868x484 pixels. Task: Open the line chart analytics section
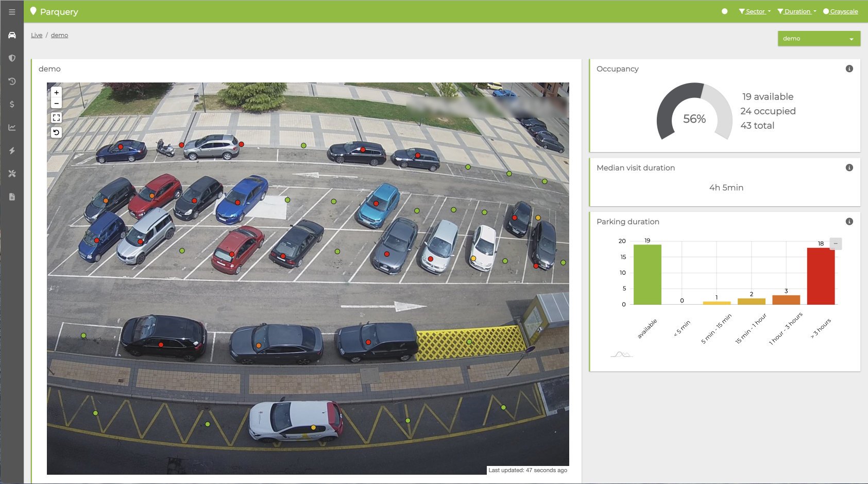12,127
